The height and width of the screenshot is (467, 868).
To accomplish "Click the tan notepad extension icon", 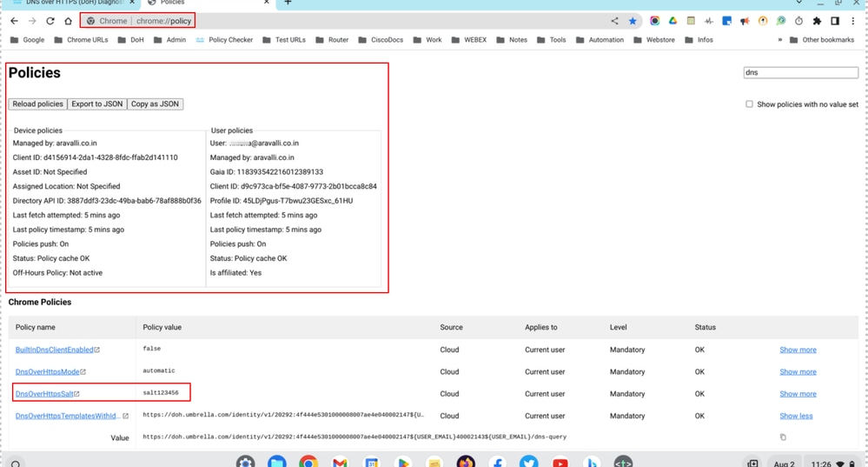I will pos(691,21).
